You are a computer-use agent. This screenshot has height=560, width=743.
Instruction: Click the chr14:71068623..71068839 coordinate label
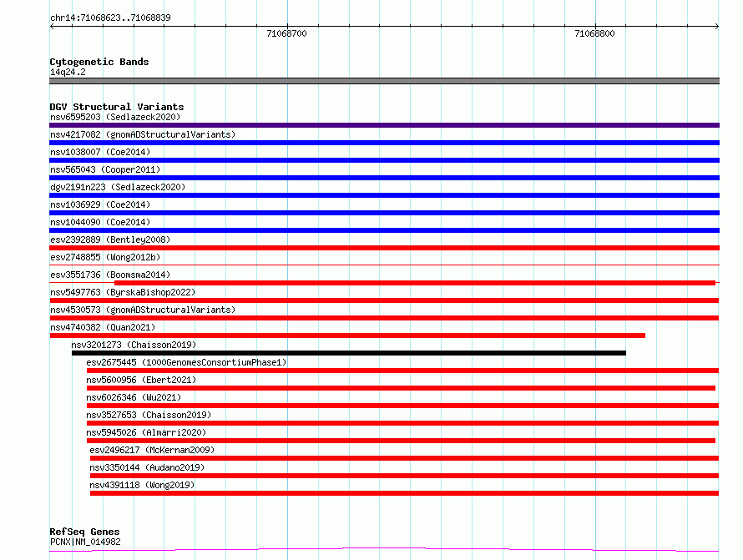[110, 18]
